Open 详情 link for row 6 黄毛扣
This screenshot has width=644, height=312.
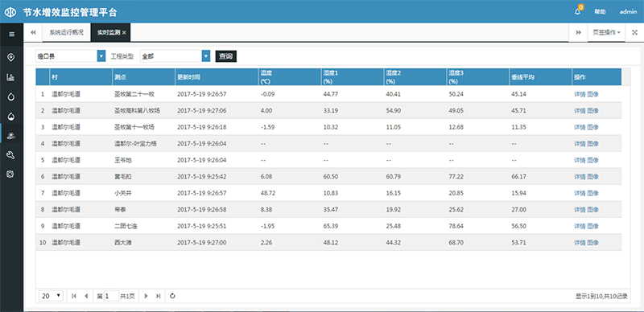[x=580, y=177]
